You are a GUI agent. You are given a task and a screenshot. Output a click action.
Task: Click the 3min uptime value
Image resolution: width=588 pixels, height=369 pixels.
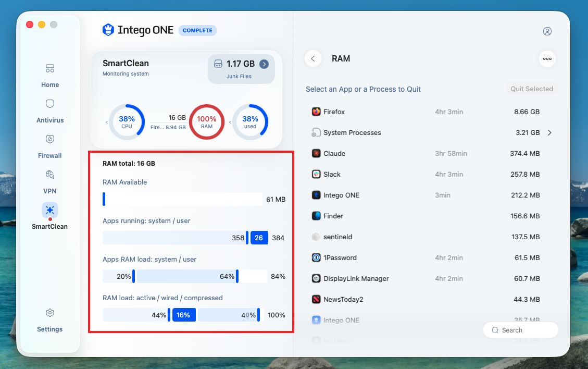click(443, 195)
